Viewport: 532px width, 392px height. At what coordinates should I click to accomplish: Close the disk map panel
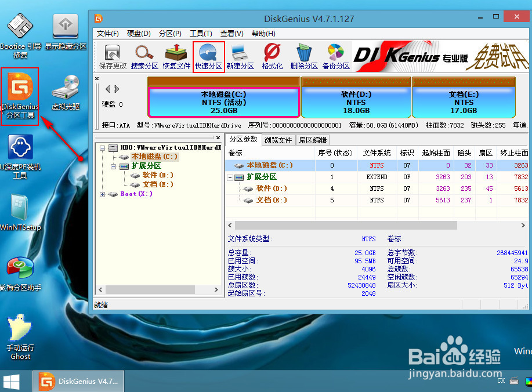tap(97, 78)
